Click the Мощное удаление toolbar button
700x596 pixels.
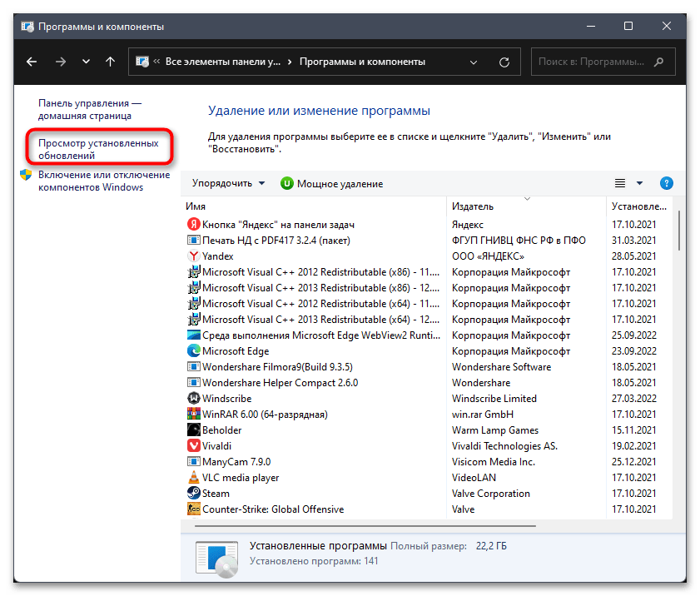pos(331,183)
